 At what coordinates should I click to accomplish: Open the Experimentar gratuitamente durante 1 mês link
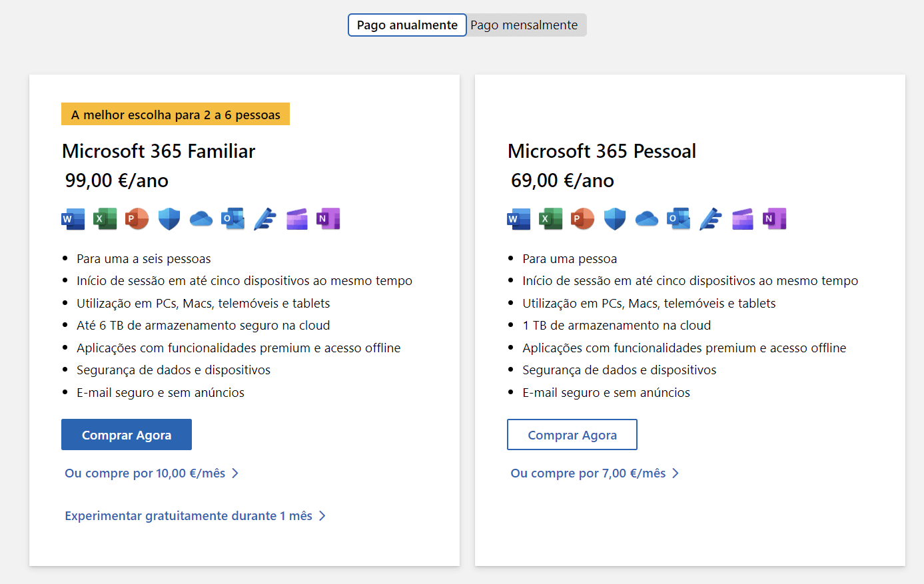tap(187, 515)
